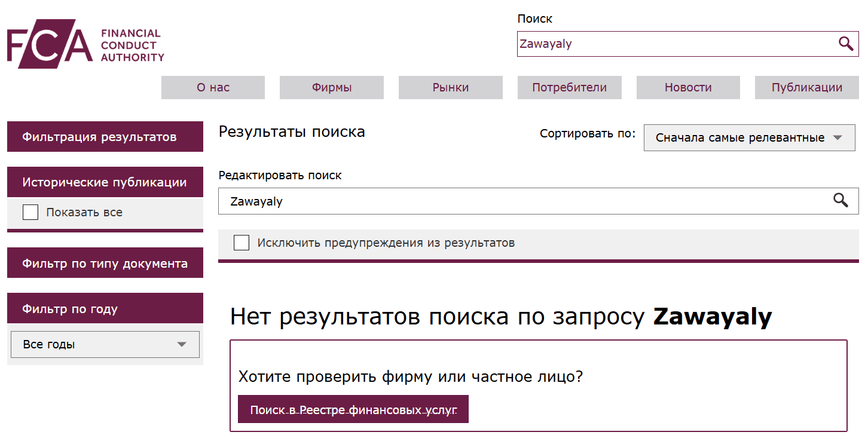Check Исключить предупреждения из результатов
Screen dimensions: 868x435
(x=241, y=243)
